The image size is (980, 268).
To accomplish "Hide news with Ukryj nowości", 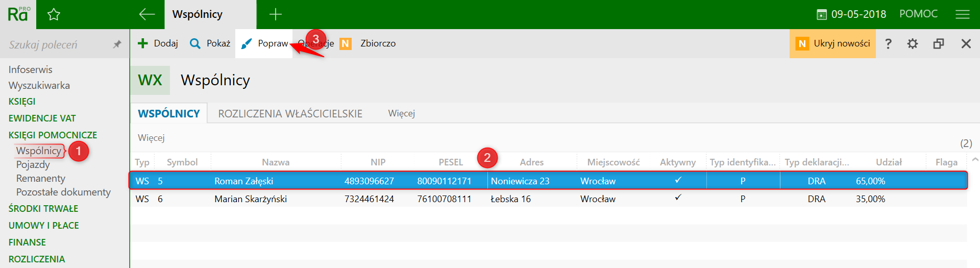I will pos(832,43).
